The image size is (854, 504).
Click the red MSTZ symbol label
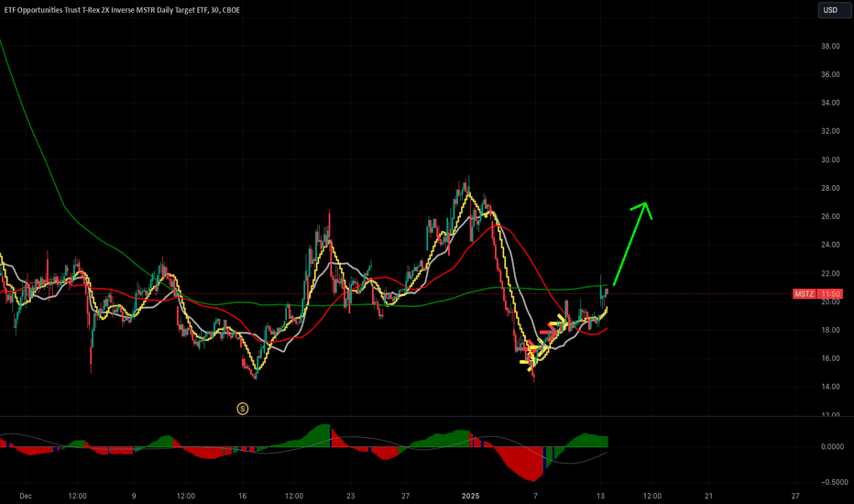click(x=804, y=293)
